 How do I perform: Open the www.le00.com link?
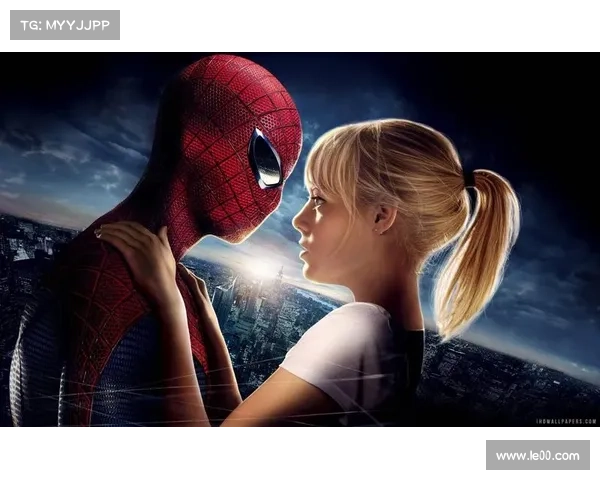(536, 456)
